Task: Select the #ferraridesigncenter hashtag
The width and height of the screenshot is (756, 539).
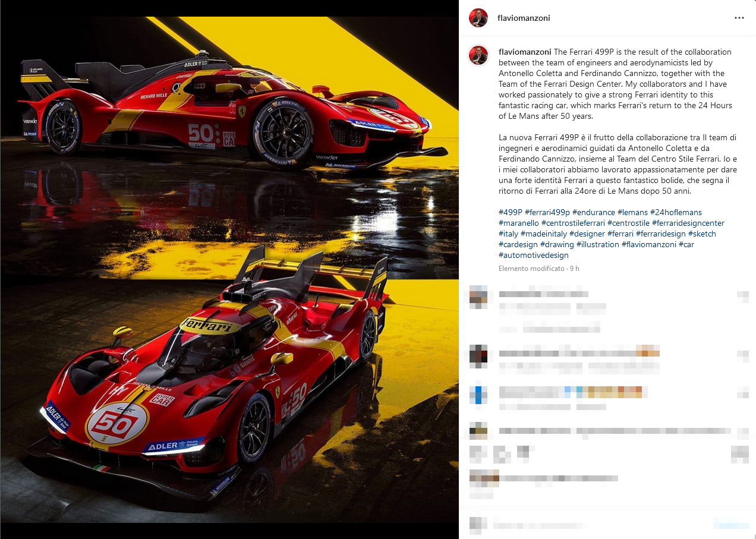Action: [688, 223]
